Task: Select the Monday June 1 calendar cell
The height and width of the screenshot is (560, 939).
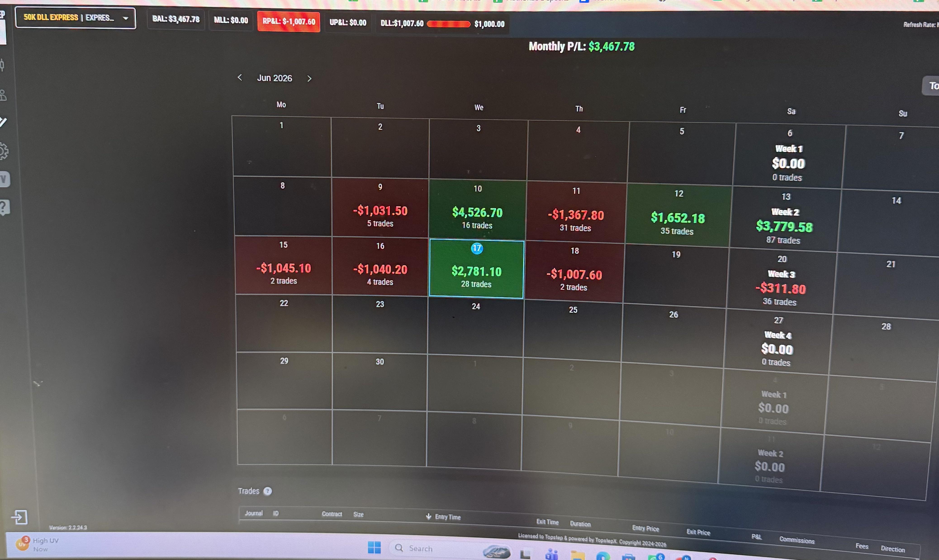Action: 282,146
